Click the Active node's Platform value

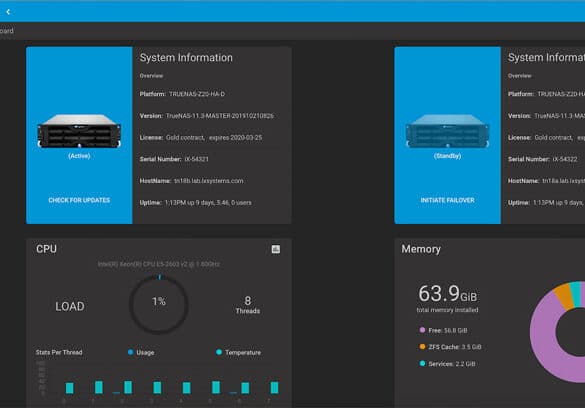(197, 94)
